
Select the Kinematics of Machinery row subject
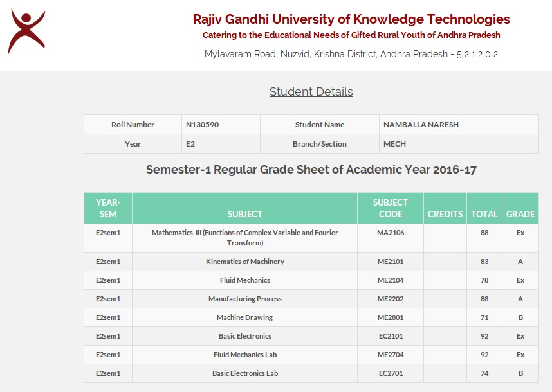pyautogui.click(x=244, y=262)
